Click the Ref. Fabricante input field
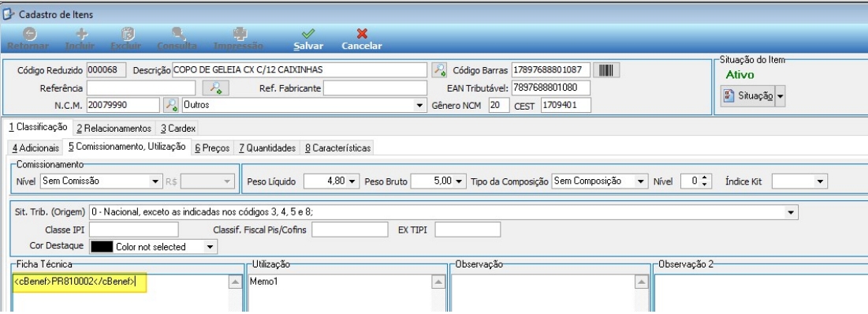The width and height of the screenshot is (868, 314). (x=375, y=88)
